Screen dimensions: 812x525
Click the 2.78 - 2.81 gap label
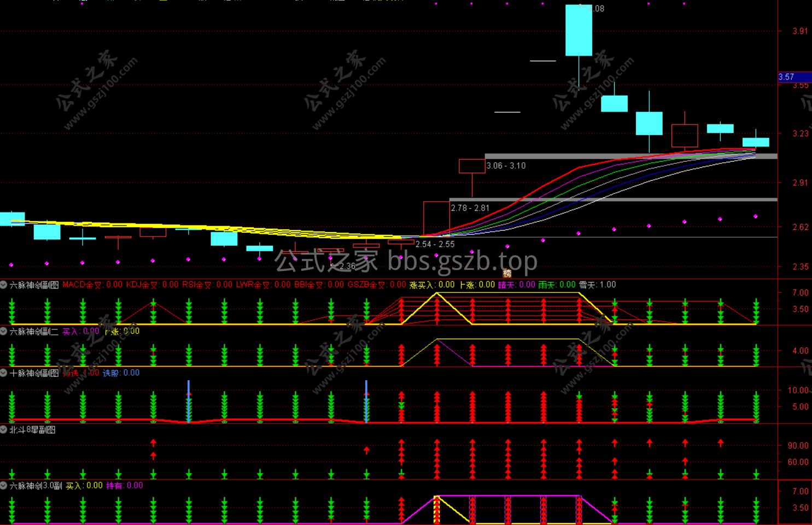[470, 208]
